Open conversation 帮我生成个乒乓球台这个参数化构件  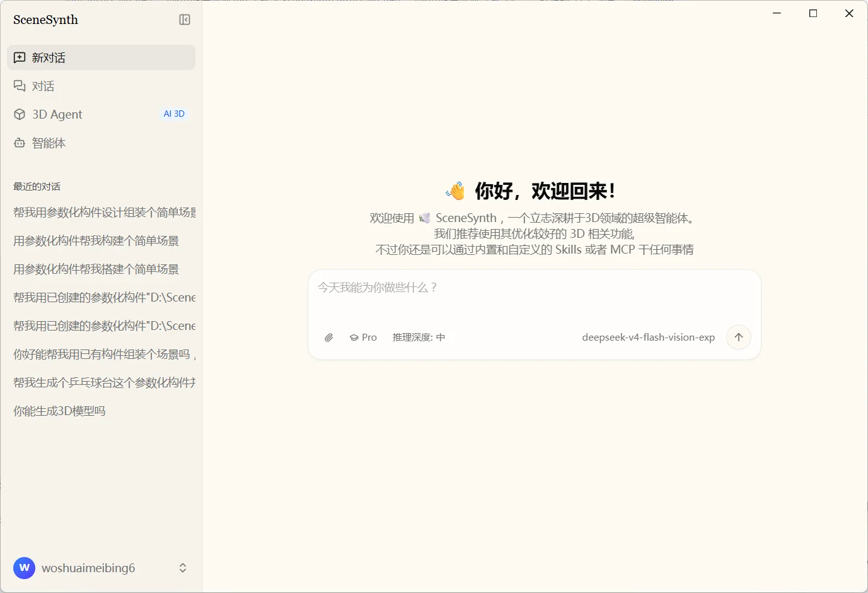(x=105, y=382)
